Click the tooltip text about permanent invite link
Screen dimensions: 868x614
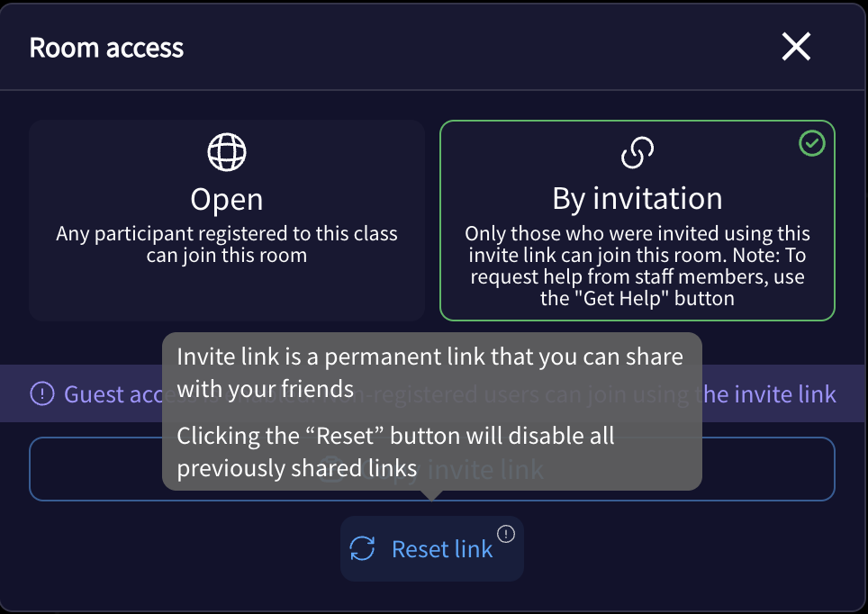point(430,373)
